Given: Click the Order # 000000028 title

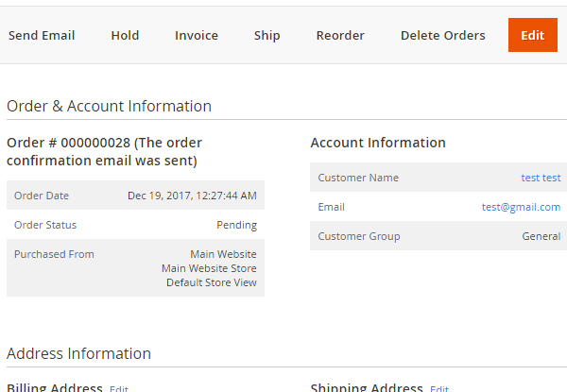Looking at the screenshot, I should pos(104,152).
